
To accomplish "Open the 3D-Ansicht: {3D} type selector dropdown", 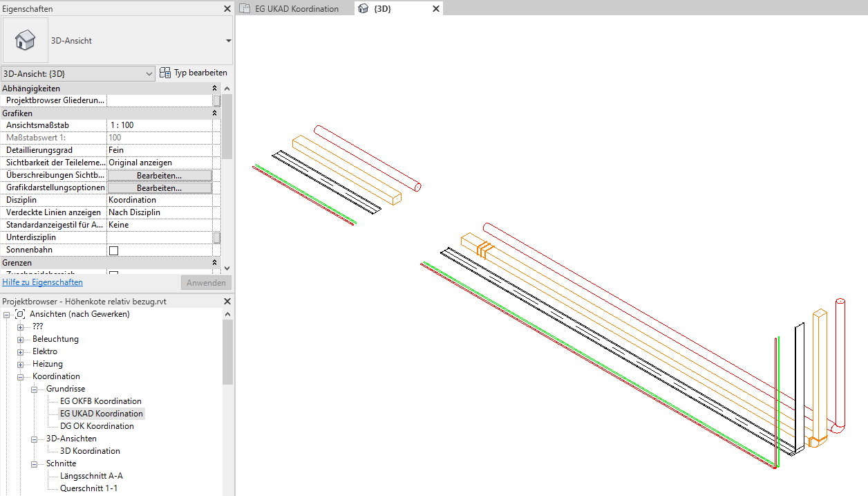I will 149,73.
